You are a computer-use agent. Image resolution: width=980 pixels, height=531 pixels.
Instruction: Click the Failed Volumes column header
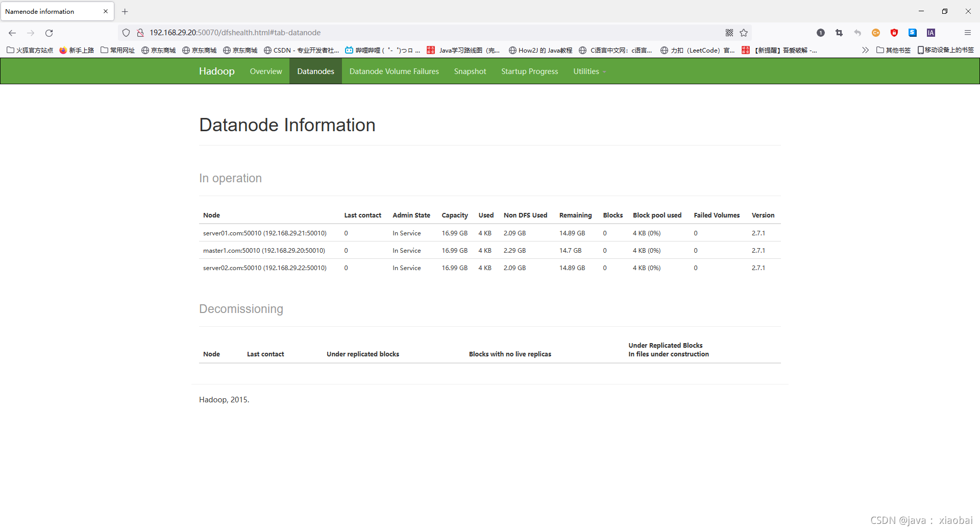click(717, 215)
